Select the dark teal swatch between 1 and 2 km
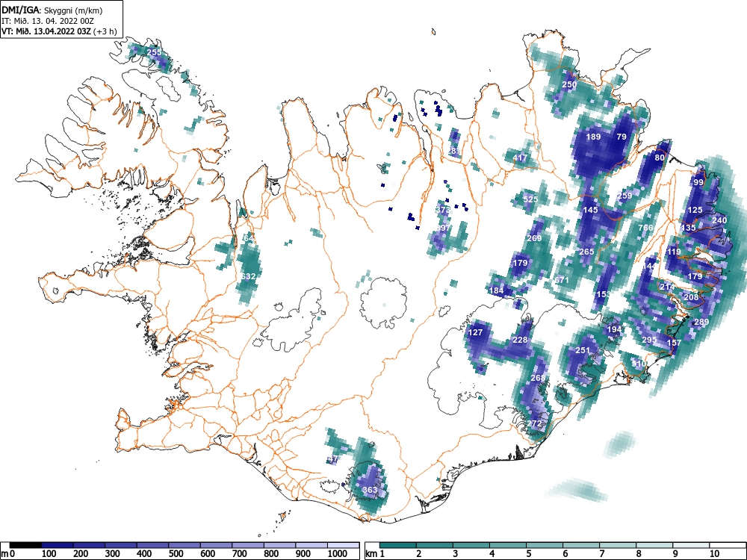The width and height of the screenshot is (747, 560). click(398, 545)
